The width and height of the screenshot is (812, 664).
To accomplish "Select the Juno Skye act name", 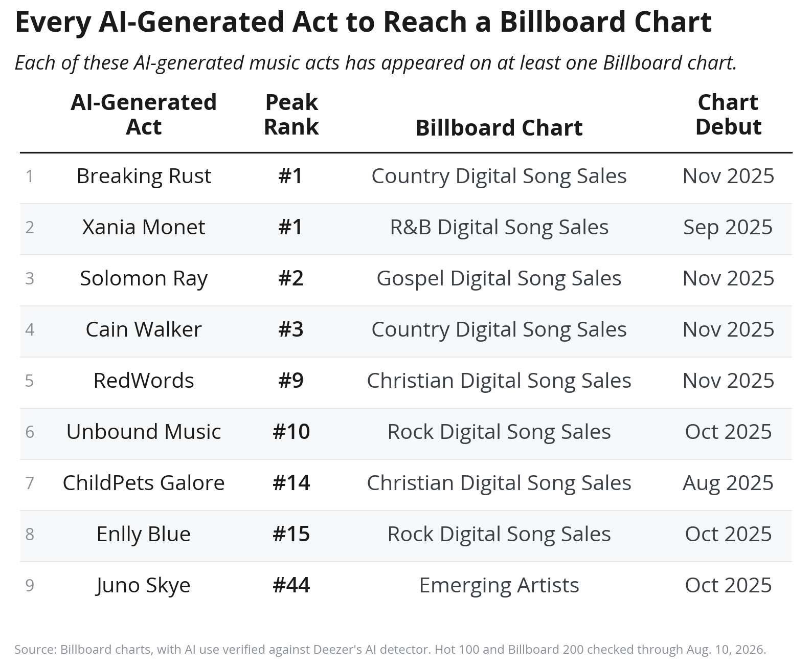I will tap(144, 585).
